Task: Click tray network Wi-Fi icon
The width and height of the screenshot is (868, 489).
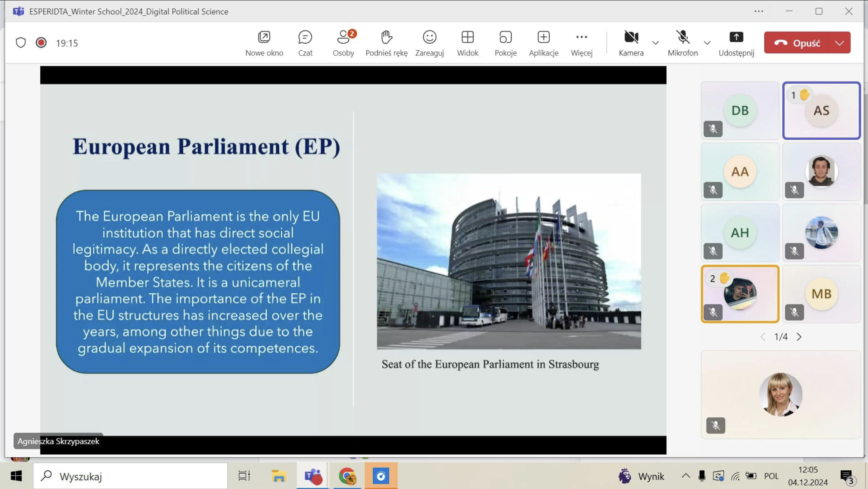Action: tap(735, 476)
